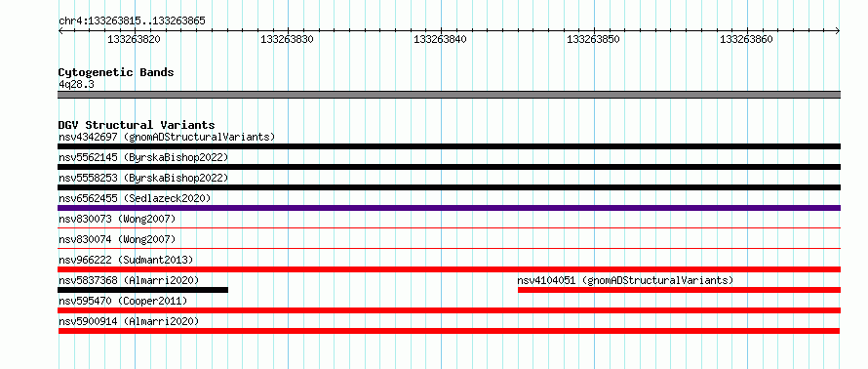Click the black bar under nsv5562145
The height and width of the screenshot is (369, 868).
click(x=449, y=167)
